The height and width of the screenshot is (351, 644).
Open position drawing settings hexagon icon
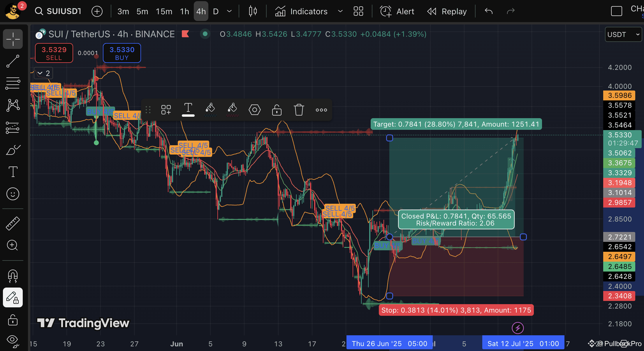click(255, 110)
